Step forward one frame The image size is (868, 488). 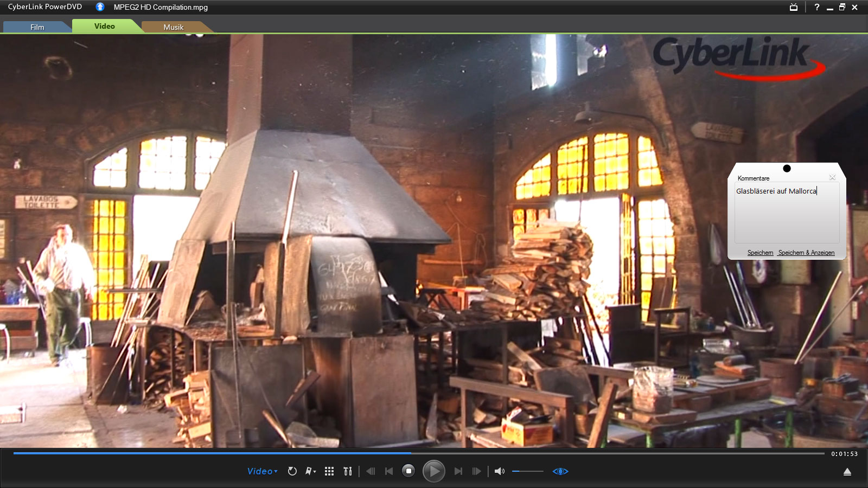click(x=476, y=471)
